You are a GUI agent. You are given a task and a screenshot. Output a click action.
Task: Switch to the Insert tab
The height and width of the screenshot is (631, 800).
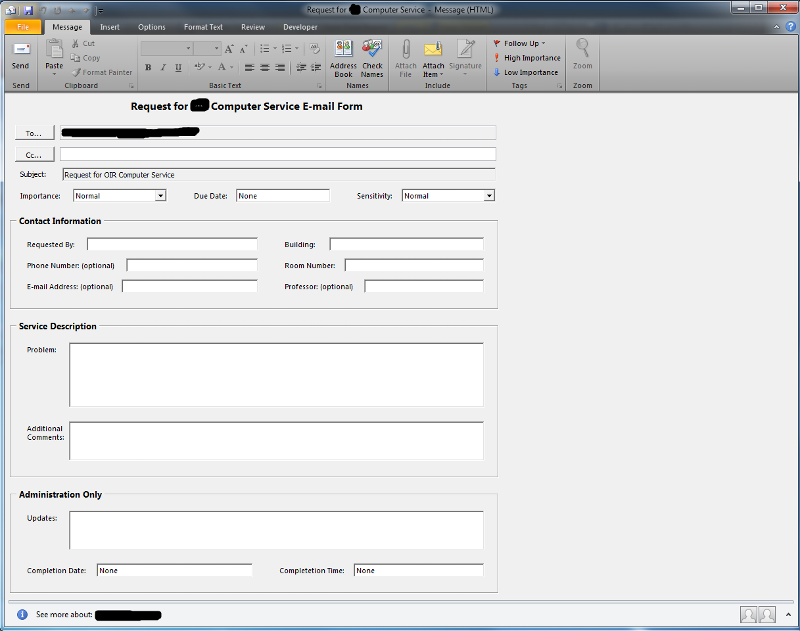[x=110, y=27]
